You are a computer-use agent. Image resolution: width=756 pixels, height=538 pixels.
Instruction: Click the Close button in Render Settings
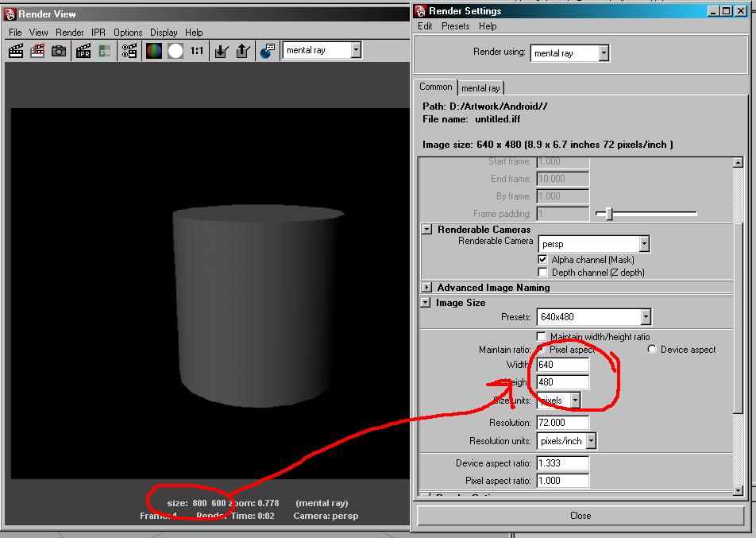tap(580, 515)
